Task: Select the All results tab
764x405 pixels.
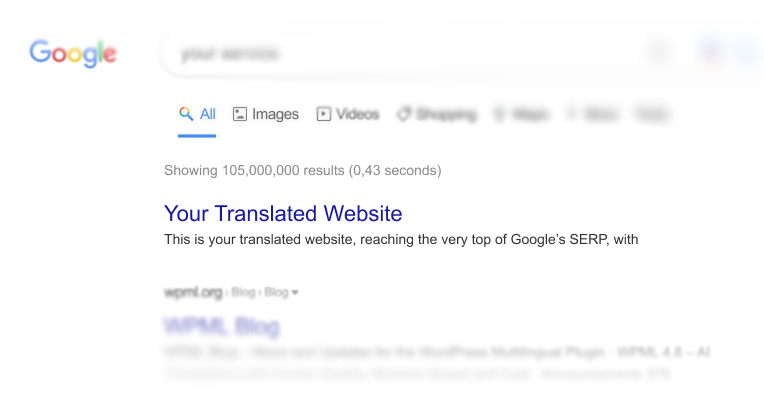Action: click(197, 114)
